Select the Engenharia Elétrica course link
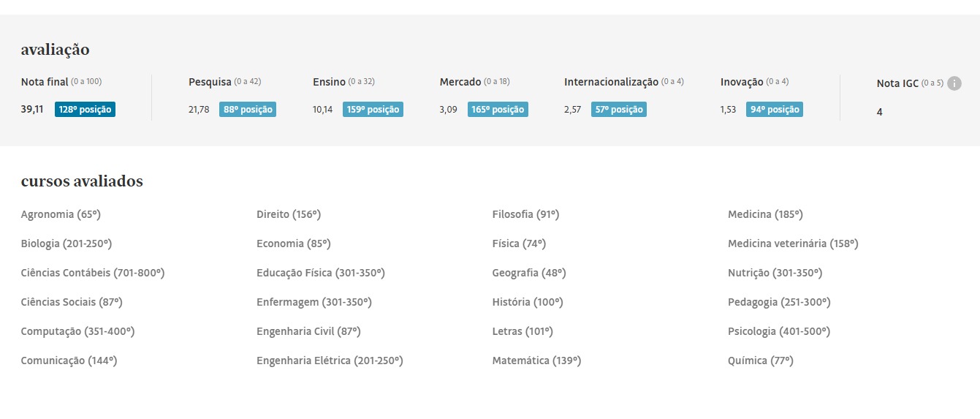 [x=330, y=361]
